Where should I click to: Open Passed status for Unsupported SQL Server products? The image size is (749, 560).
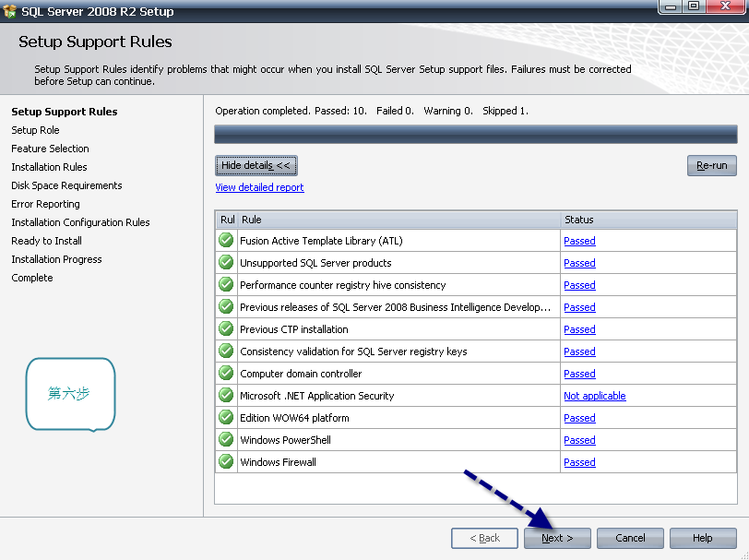point(579,263)
